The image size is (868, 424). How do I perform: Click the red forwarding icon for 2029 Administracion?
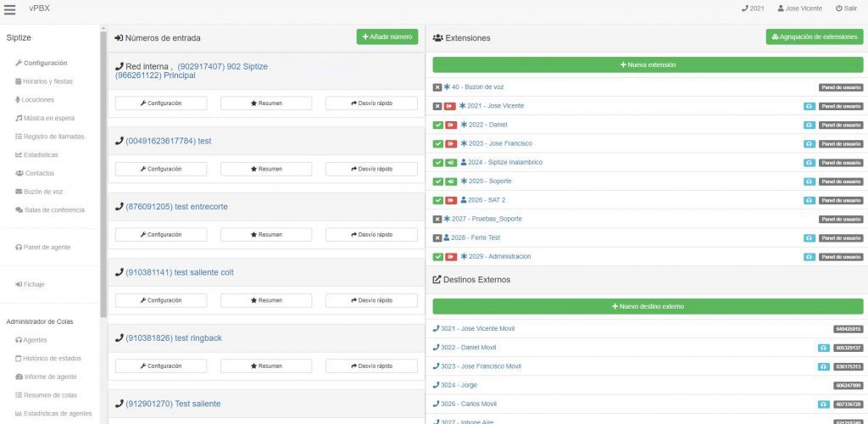tap(451, 257)
